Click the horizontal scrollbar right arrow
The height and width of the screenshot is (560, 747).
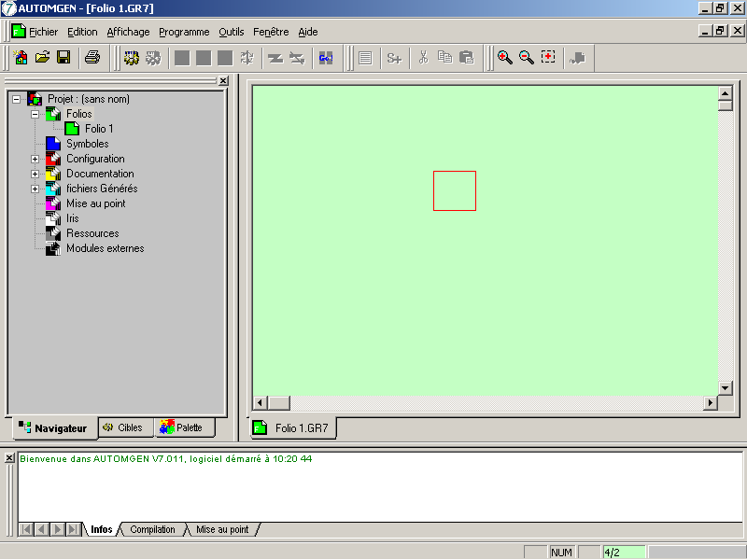711,402
